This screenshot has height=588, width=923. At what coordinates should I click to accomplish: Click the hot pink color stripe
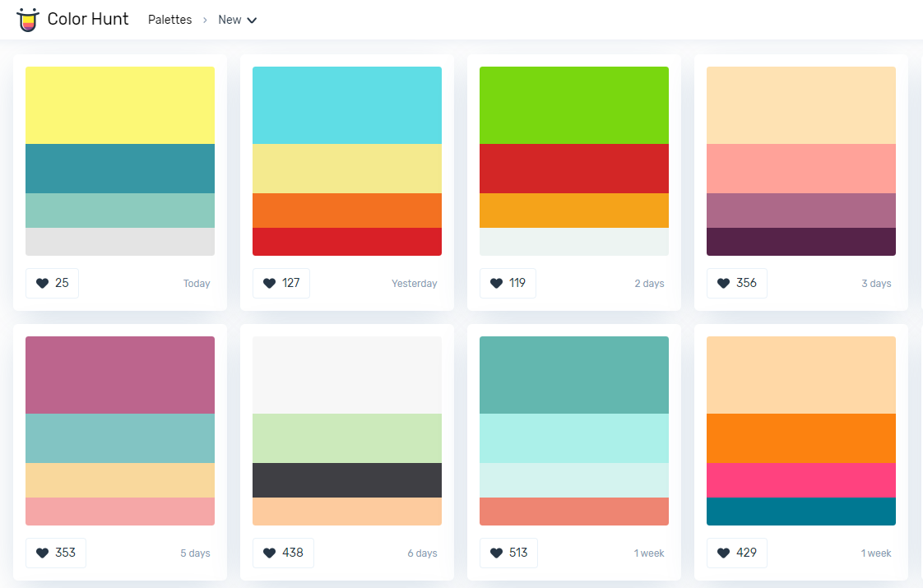[x=801, y=480]
